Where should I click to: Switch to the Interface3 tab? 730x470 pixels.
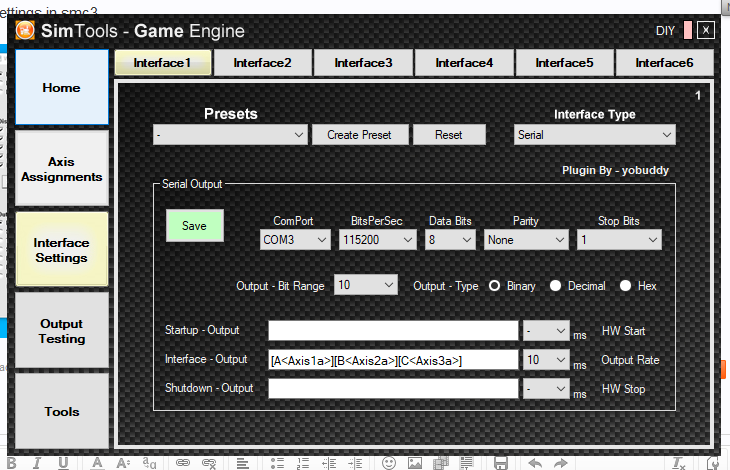click(x=364, y=63)
